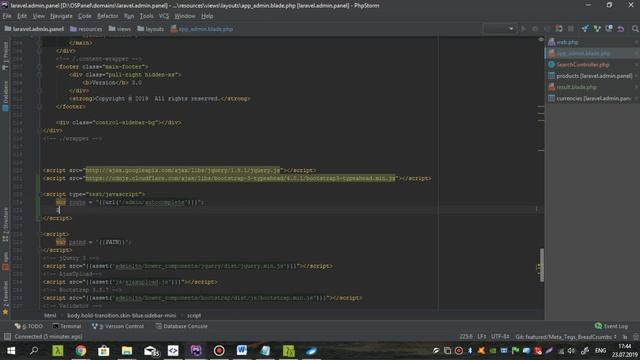
Task: Open the File menu
Action: pos(7,16)
